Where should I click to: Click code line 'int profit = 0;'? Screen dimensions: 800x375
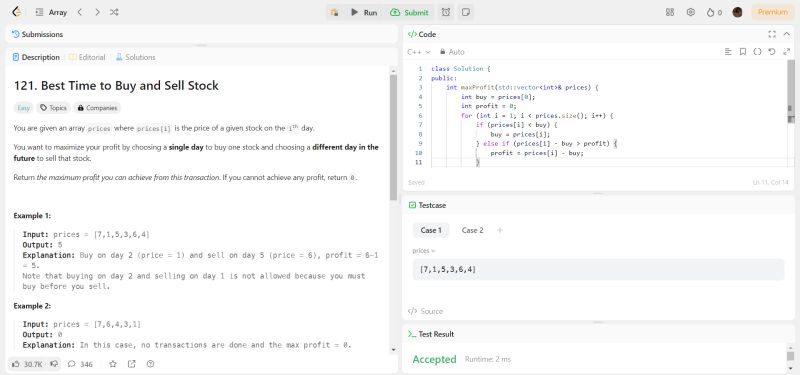pos(489,106)
